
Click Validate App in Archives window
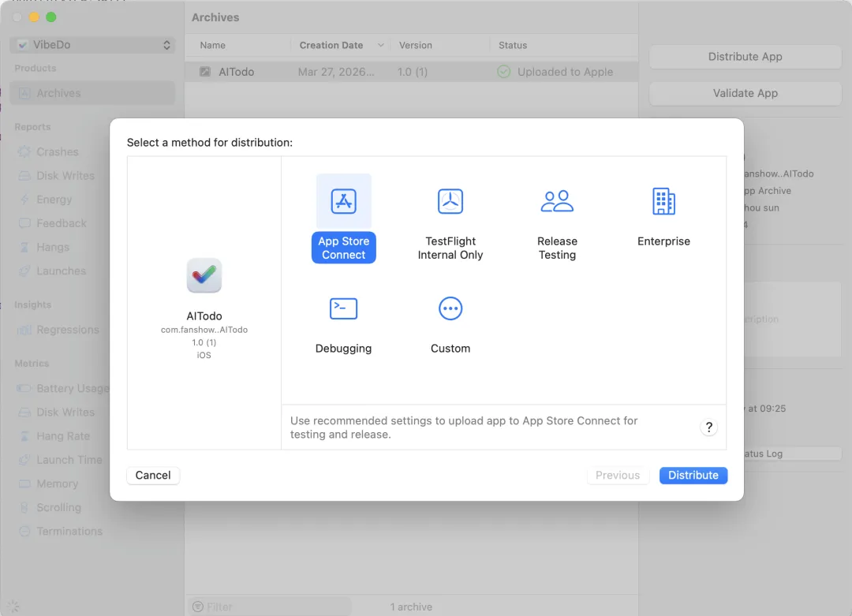(745, 93)
